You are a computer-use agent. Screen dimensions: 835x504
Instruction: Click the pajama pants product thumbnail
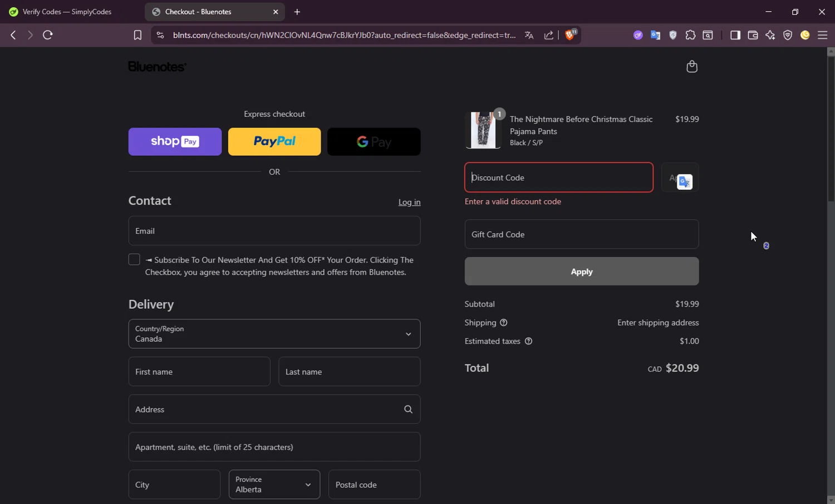pyautogui.click(x=483, y=130)
